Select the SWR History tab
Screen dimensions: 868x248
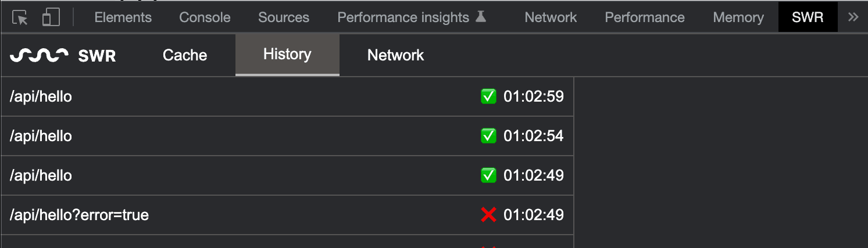(x=287, y=55)
